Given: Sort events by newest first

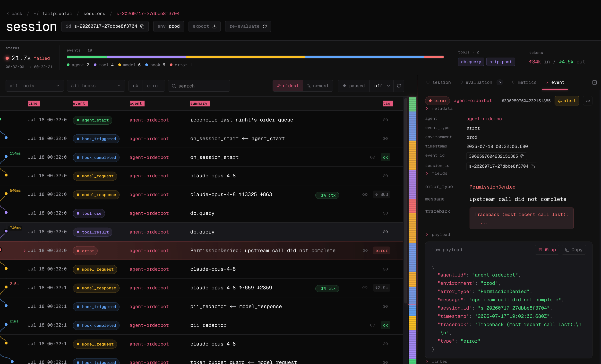Looking at the screenshot, I should pyautogui.click(x=318, y=86).
